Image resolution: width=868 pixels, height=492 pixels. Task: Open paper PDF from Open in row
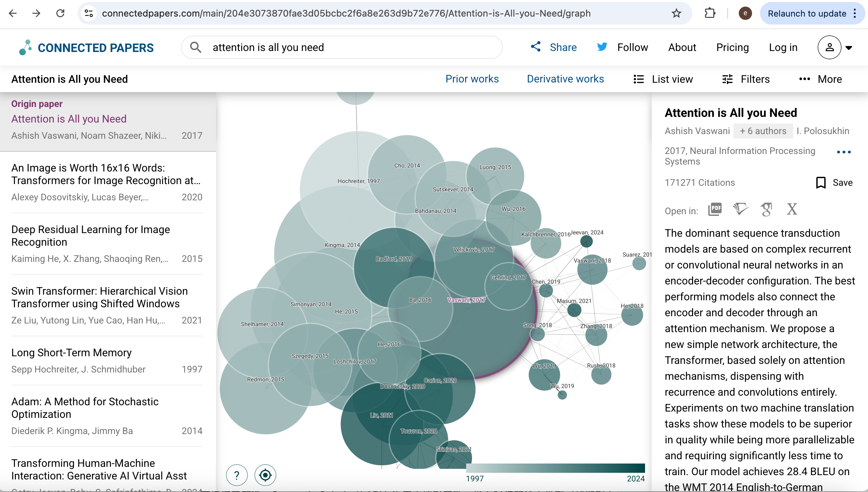(715, 210)
